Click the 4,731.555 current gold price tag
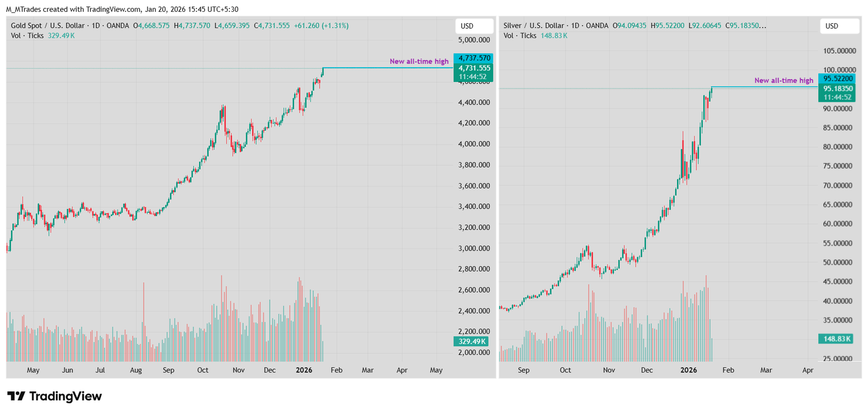868x414 pixels. 474,68
